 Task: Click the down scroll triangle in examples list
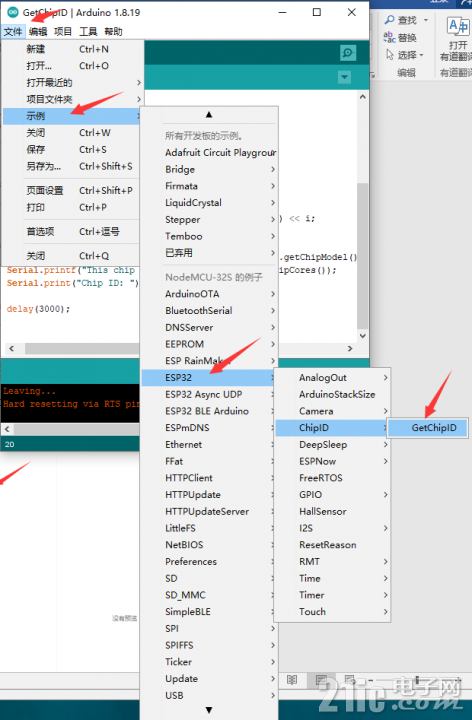[209, 710]
